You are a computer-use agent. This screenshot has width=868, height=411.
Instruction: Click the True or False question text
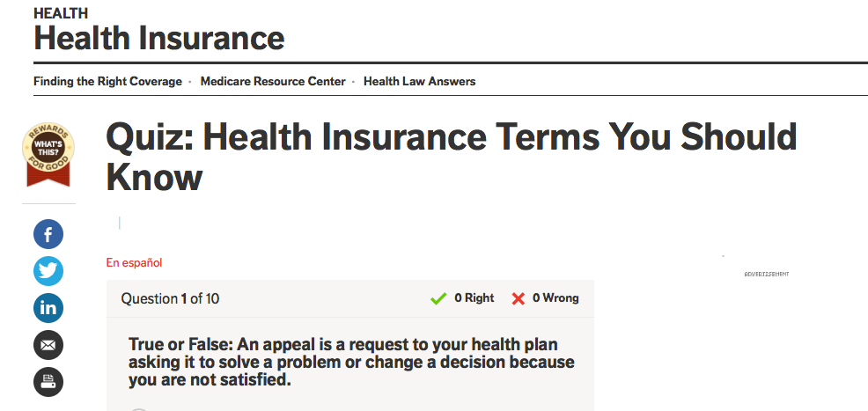350,362
